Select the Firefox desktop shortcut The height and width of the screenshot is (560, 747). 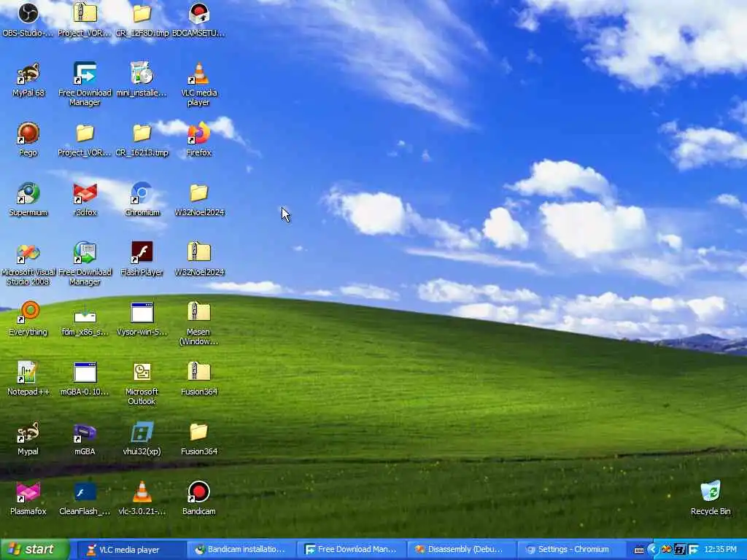198,139
